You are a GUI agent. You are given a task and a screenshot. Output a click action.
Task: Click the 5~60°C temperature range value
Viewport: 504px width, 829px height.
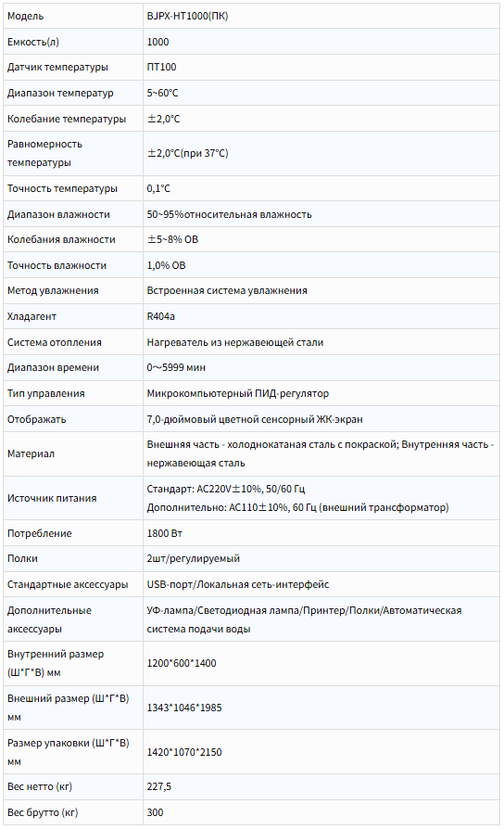click(x=162, y=93)
